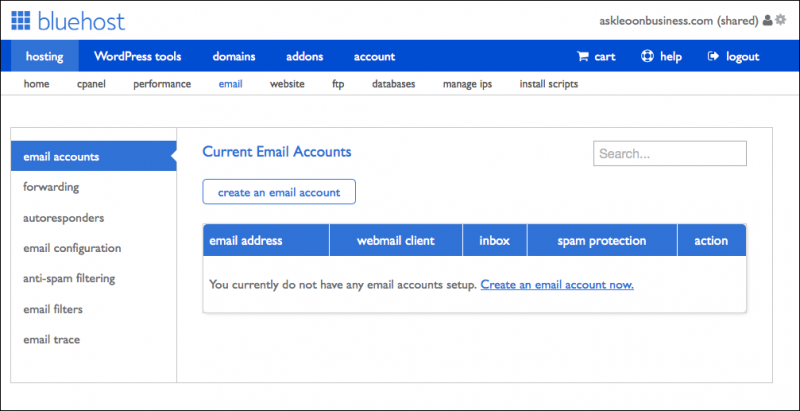The width and height of the screenshot is (800, 411).
Task: Select the hosting main tab
Action: (x=45, y=56)
